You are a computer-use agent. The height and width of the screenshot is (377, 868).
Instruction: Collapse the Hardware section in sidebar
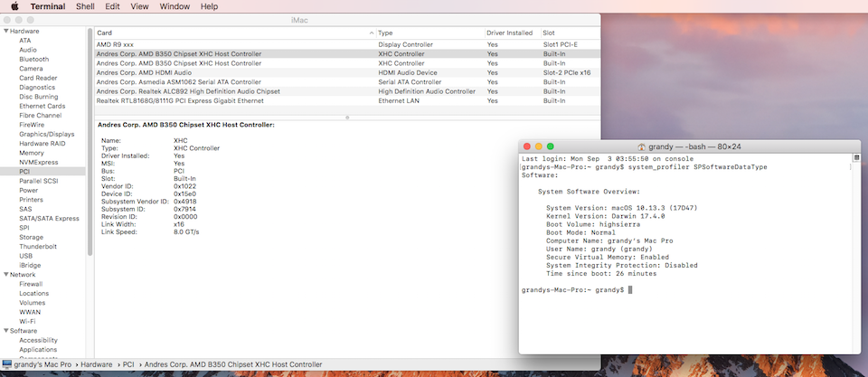5,31
